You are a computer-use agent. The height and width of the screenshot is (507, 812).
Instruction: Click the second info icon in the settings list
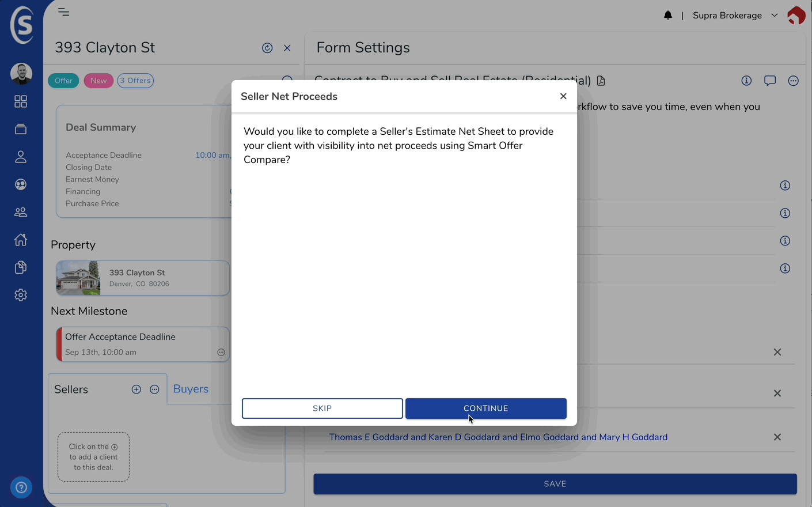pyautogui.click(x=785, y=213)
